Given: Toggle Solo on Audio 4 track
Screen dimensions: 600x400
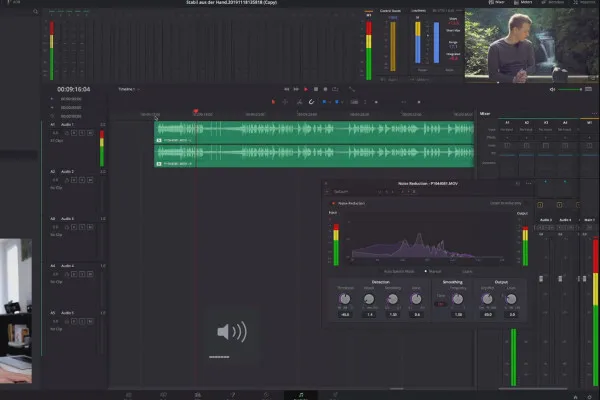Looking at the screenshot, I should 82,274.
